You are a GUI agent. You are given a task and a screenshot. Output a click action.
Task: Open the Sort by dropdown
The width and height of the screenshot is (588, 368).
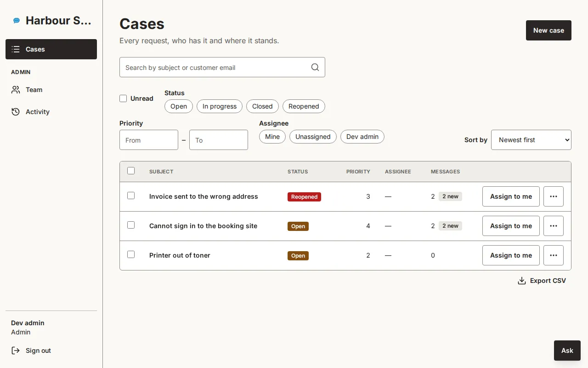(531, 140)
